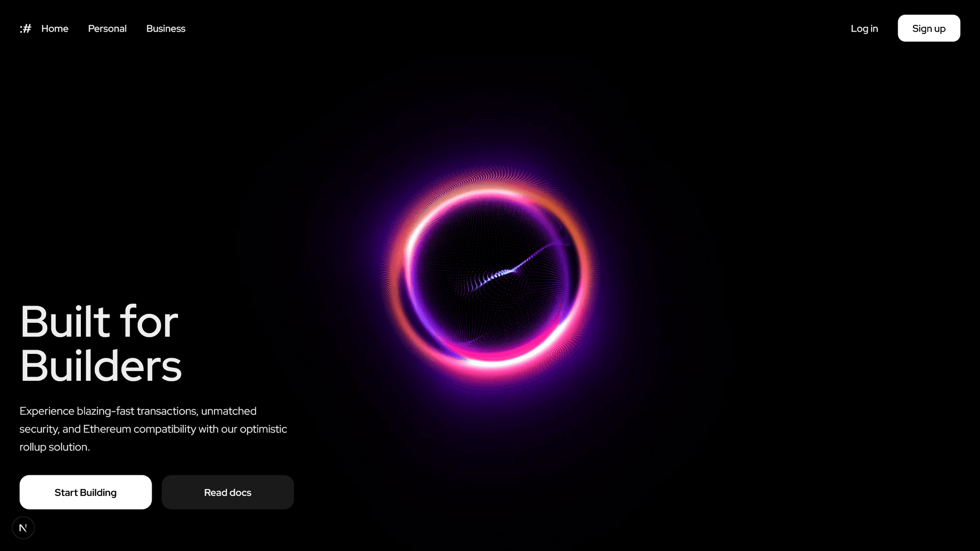
Task: Open Read docs button
Action: [x=227, y=492]
